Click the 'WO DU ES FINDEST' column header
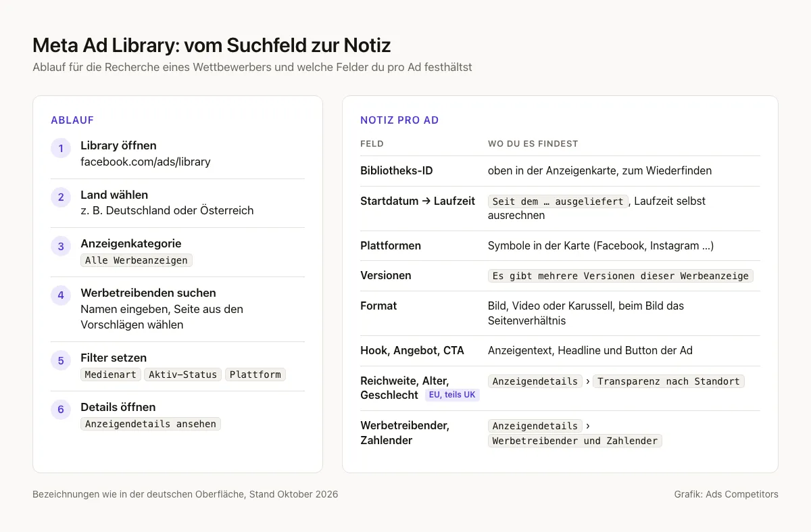Viewport: 811px width, 532px height. click(533, 144)
